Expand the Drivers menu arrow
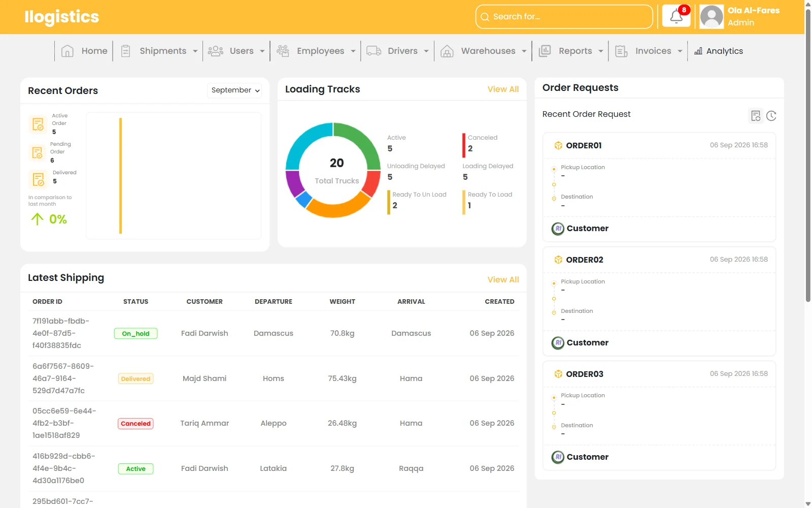The height and width of the screenshot is (508, 812). 426,51
